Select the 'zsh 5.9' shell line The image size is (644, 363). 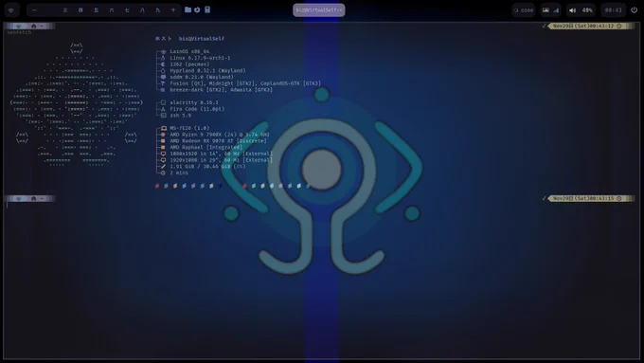pyautogui.click(x=180, y=116)
